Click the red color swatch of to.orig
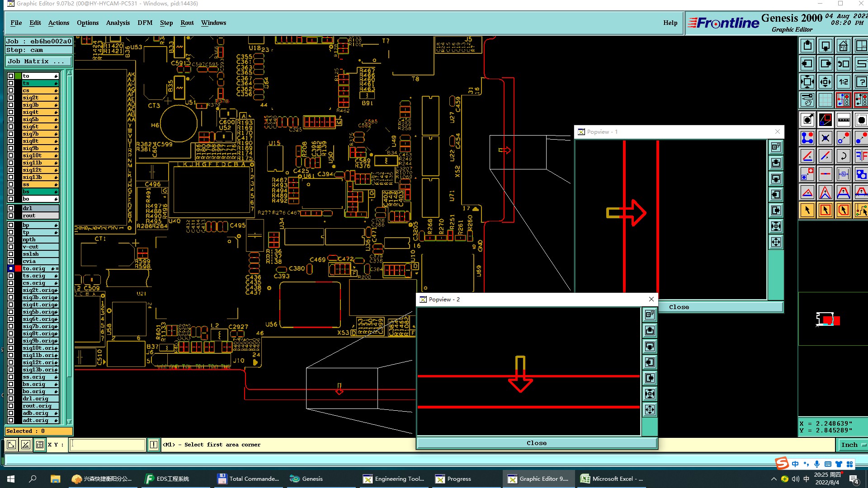The height and width of the screenshot is (488, 868). 18,268
